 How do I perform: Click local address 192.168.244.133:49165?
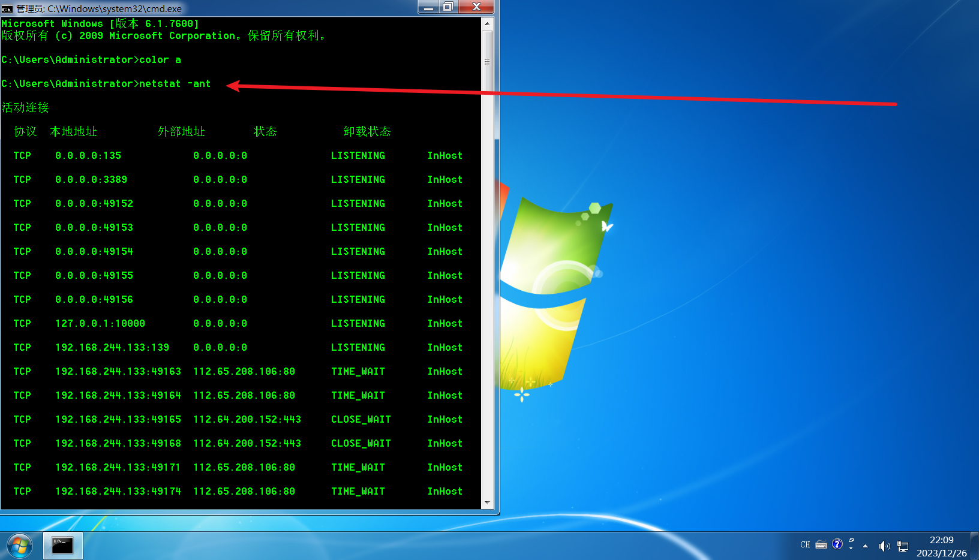tap(118, 419)
